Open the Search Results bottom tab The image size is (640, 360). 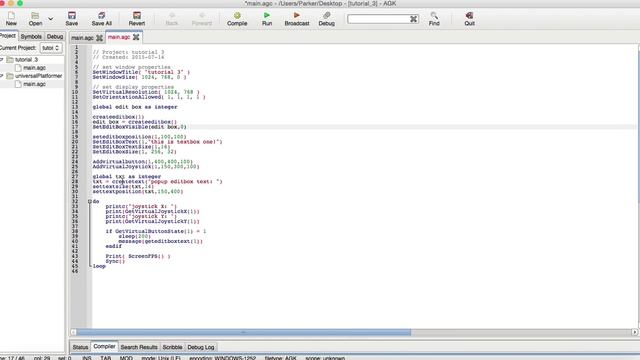click(139, 347)
